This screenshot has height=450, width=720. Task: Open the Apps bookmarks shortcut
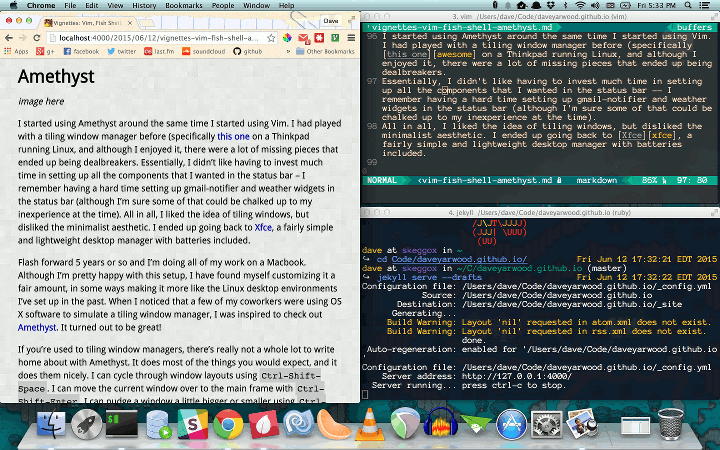pyautogui.click(x=16, y=51)
